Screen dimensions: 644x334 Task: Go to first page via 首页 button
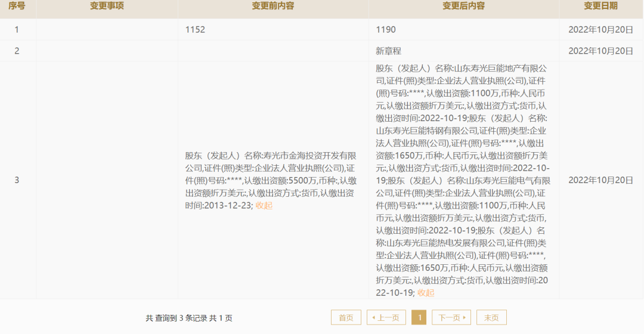click(x=346, y=317)
